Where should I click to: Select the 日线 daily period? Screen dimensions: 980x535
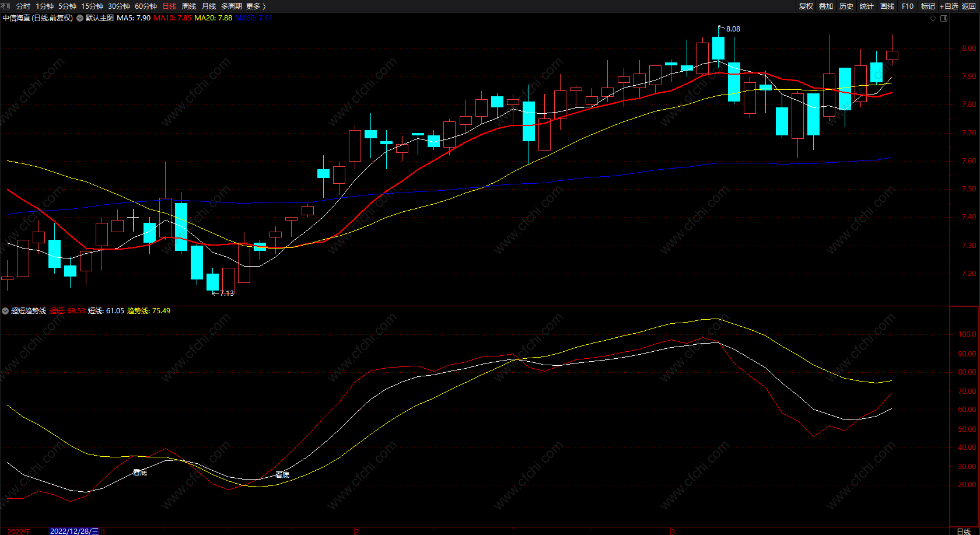[169, 6]
